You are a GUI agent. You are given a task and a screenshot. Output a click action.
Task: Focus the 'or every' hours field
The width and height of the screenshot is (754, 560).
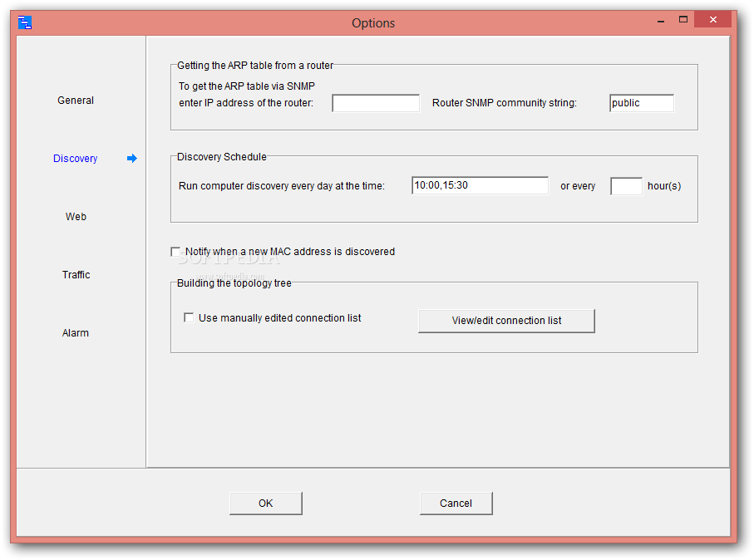[x=626, y=186]
